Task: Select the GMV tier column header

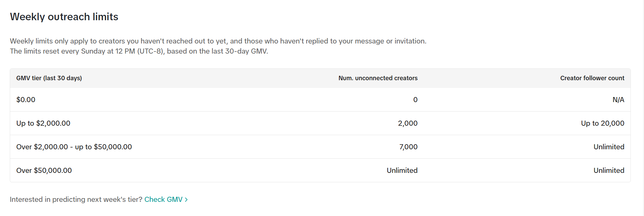Action: coord(49,78)
